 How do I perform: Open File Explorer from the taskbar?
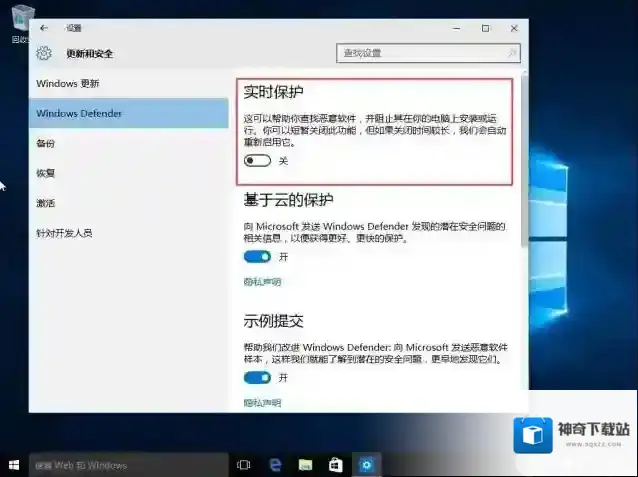pyautogui.click(x=305, y=465)
